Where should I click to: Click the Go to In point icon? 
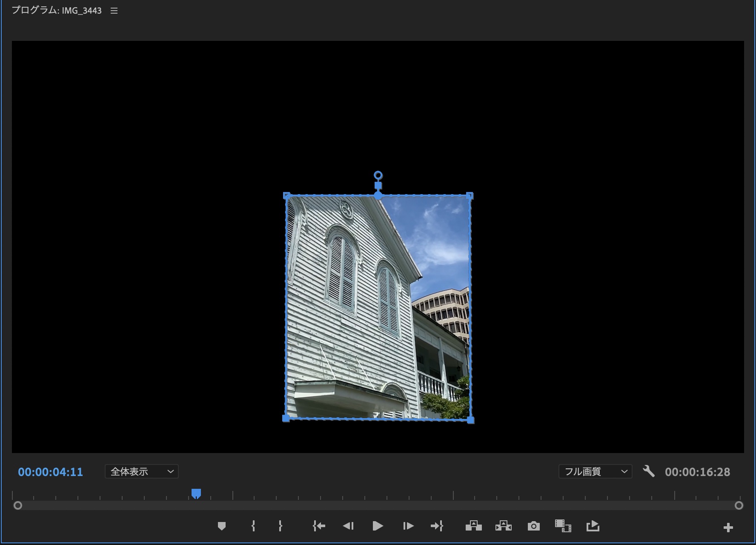click(319, 526)
